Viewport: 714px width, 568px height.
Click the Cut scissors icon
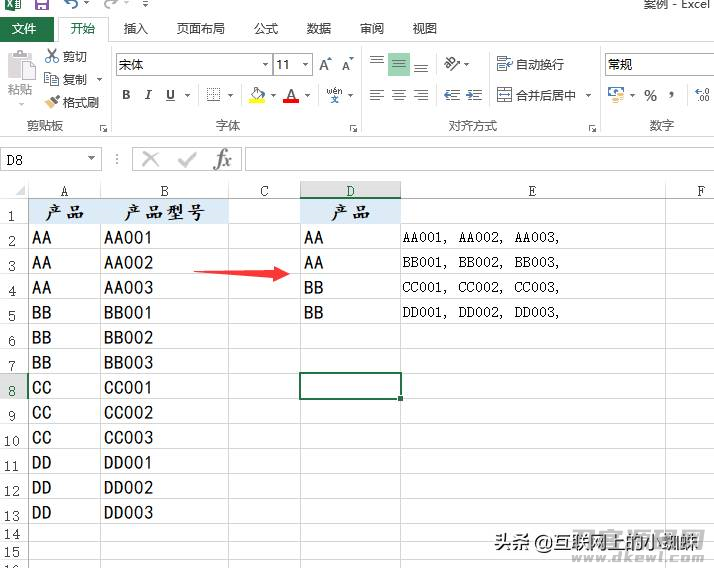pos(52,56)
